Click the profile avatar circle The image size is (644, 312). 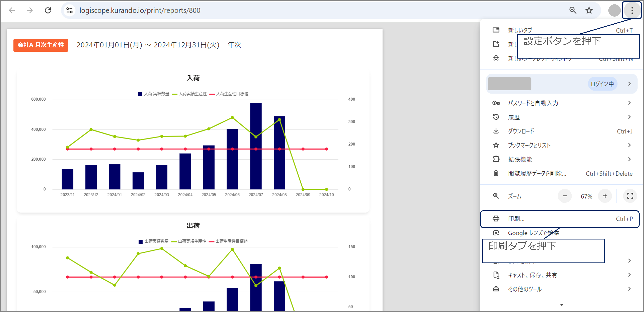[614, 10]
